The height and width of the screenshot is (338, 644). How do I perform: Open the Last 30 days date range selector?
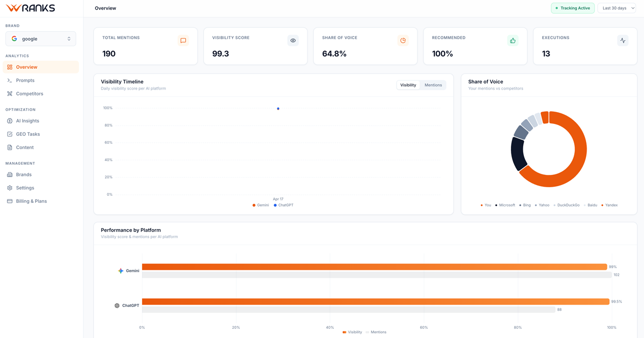pos(617,8)
